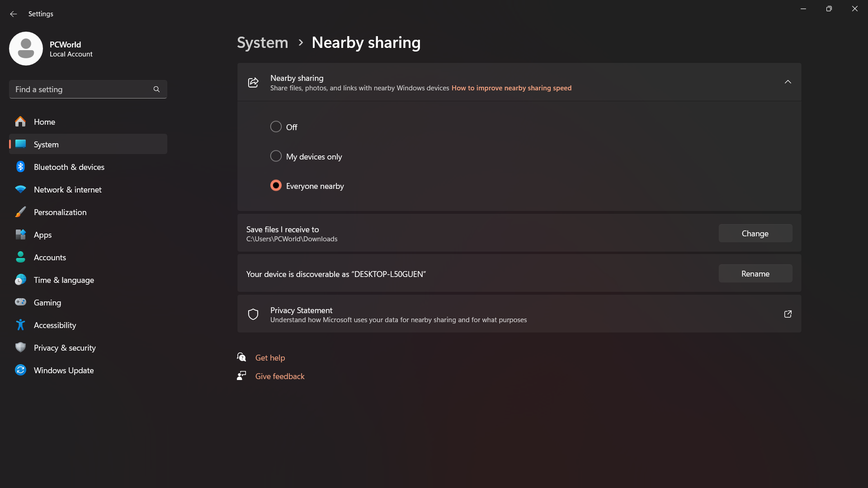This screenshot has height=488, width=868.
Task: Click the Nearby sharing section icon
Action: 253,82
